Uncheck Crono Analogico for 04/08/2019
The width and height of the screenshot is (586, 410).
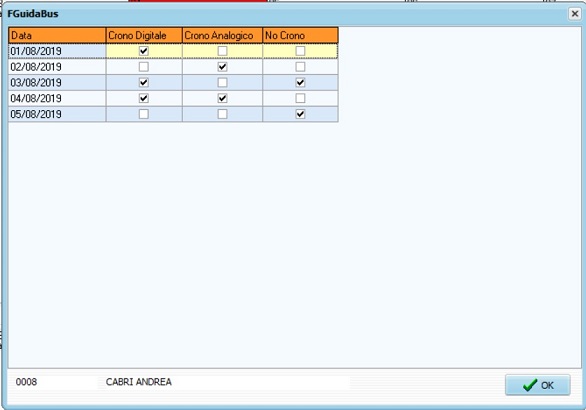pos(222,98)
